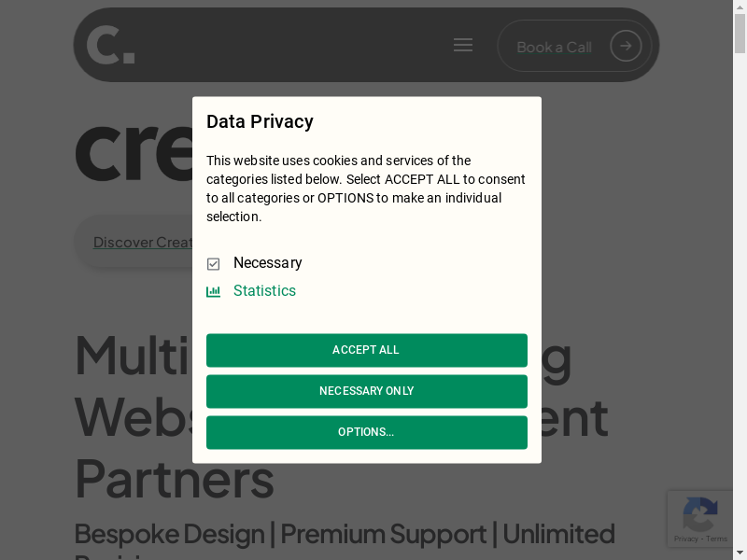747x560 pixels.
Task: Click the circled arrow icon in the header
Action: point(626,46)
